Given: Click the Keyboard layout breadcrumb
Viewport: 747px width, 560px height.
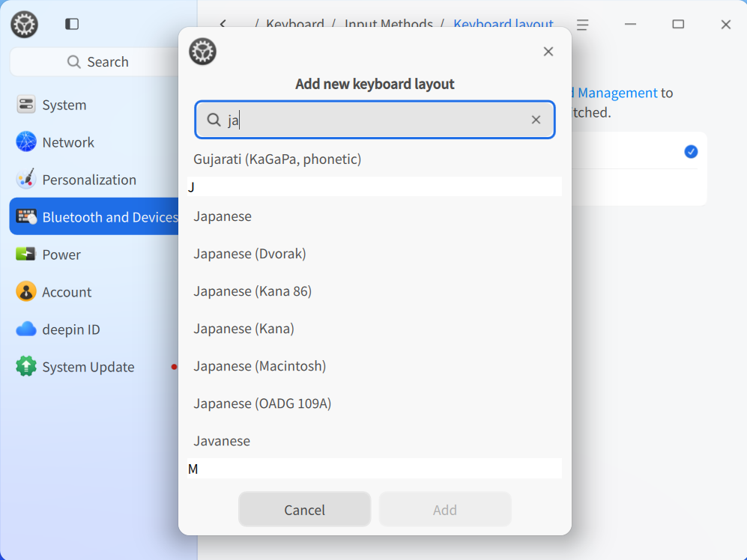Looking at the screenshot, I should tap(503, 23).
